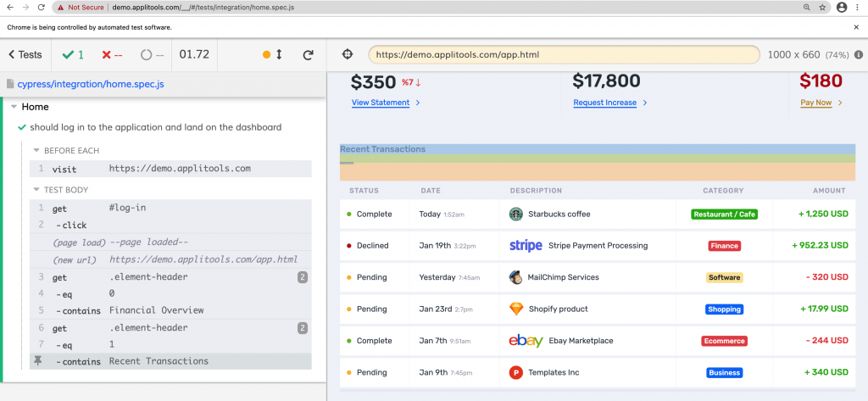Click the viewport info icon

859,55
